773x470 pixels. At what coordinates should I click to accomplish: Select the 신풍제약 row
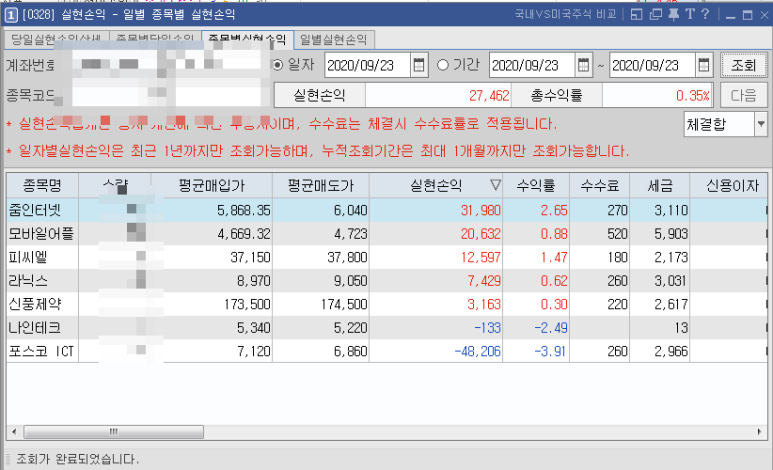click(387, 304)
